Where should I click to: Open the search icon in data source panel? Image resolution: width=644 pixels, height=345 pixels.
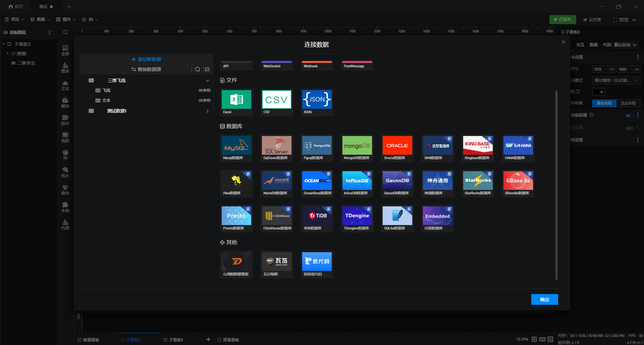(198, 69)
